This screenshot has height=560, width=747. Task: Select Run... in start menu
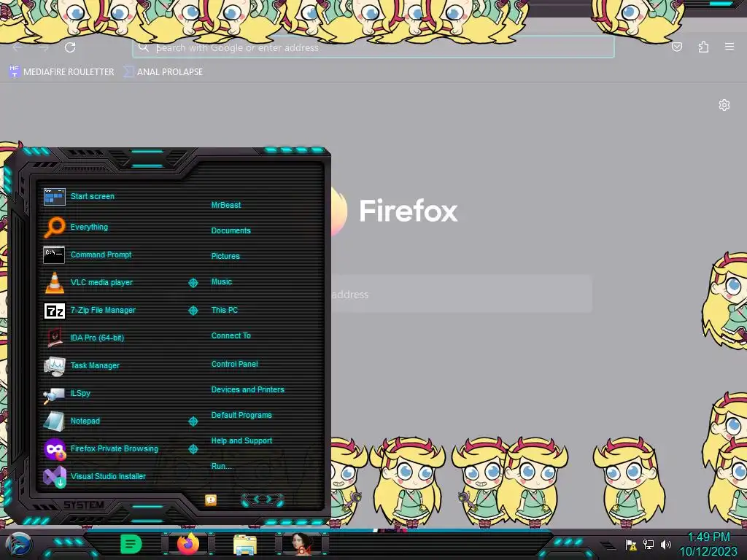click(x=221, y=466)
